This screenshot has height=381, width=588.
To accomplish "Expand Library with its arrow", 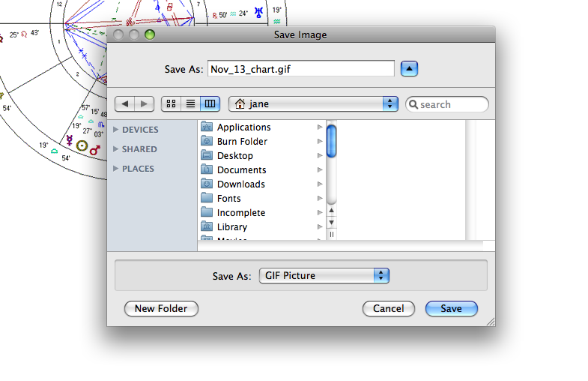I will click(320, 227).
